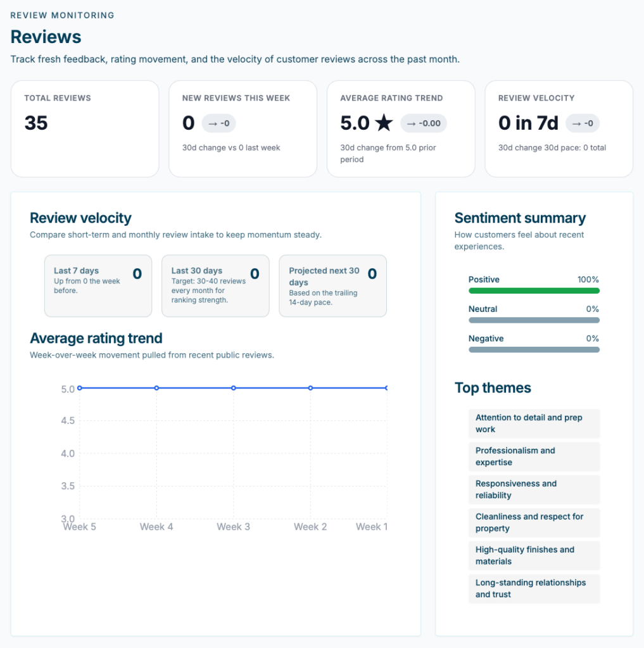Click the star icon in Average Rating Trend

[384, 123]
